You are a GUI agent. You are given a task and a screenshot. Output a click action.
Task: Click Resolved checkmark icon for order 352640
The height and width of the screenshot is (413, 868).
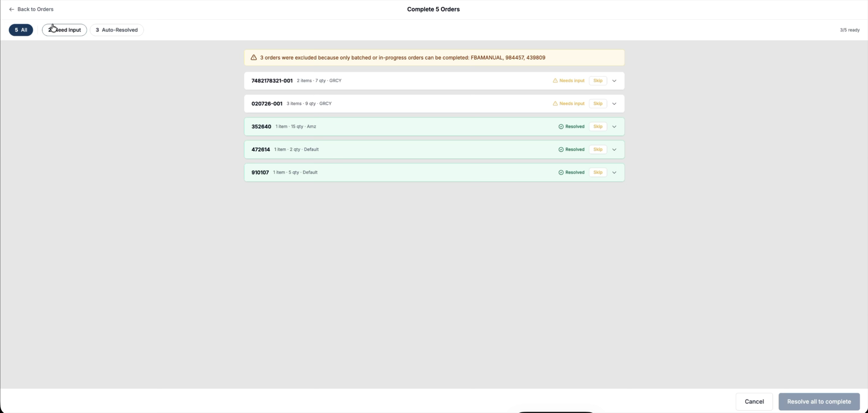tap(561, 127)
